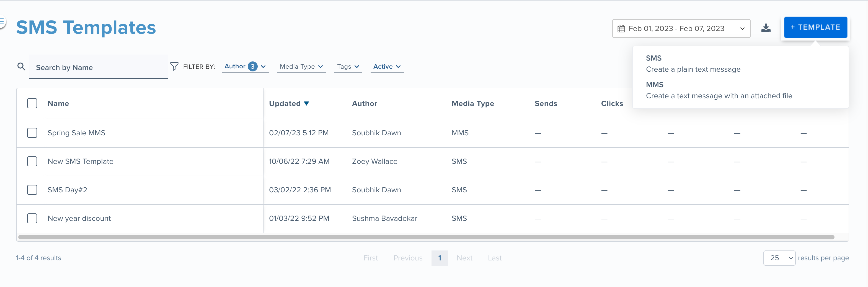Viewport: 868px width, 287px height.
Task: Focus the Search by Name field
Action: (x=98, y=67)
